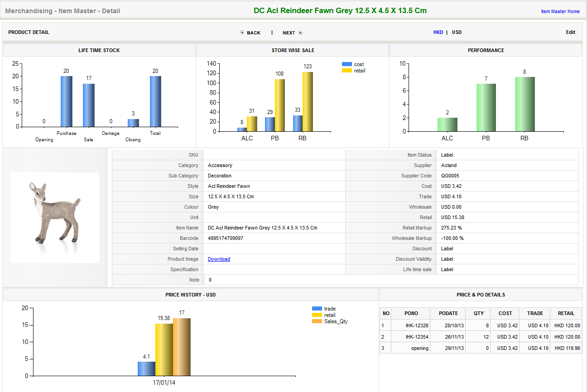Click the BACK navigation link
The width and height of the screenshot is (587, 392).
coord(254,33)
